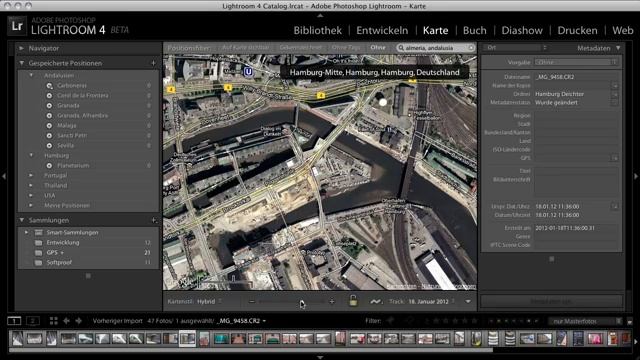Image resolution: width=640 pixels, height=360 pixels.
Task: Click the U-Bahn station icon on map
Action: (248, 72)
